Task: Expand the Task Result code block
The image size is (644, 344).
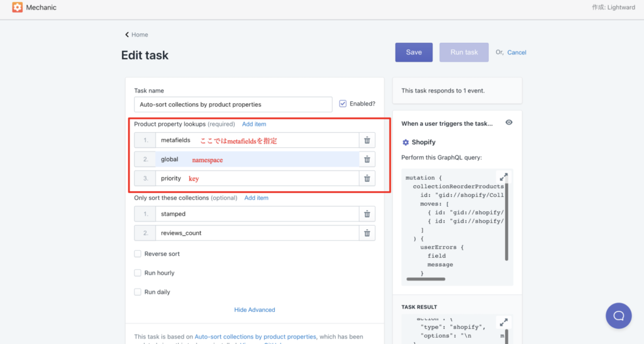Action: pos(504,322)
